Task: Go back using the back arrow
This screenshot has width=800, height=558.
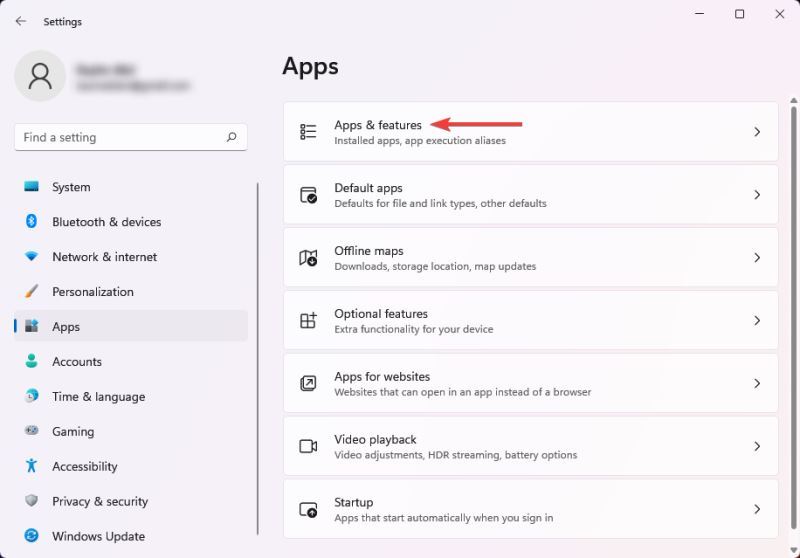Action: (21, 21)
